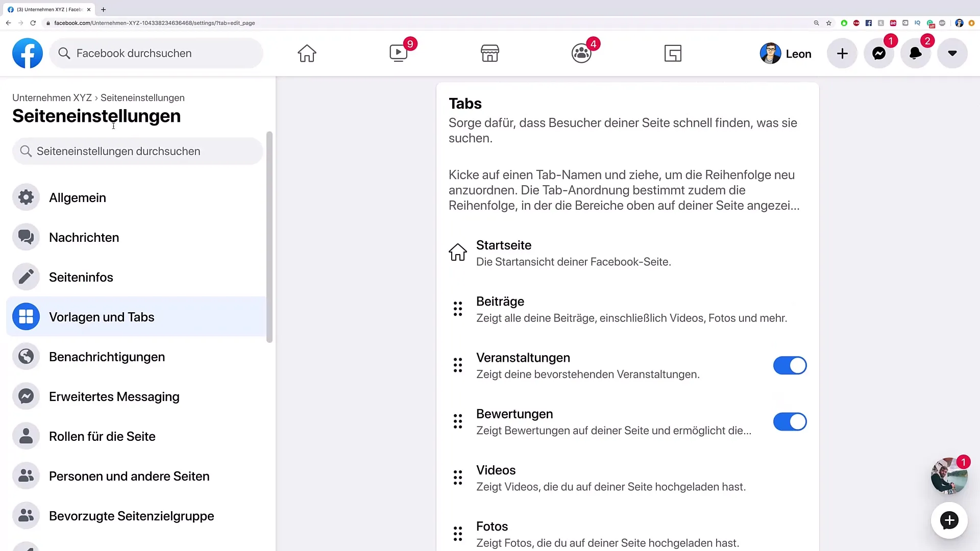Click the Seiteneinstellungen durchsuchen search field
The image size is (980, 551).
pyautogui.click(x=137, y=151)
